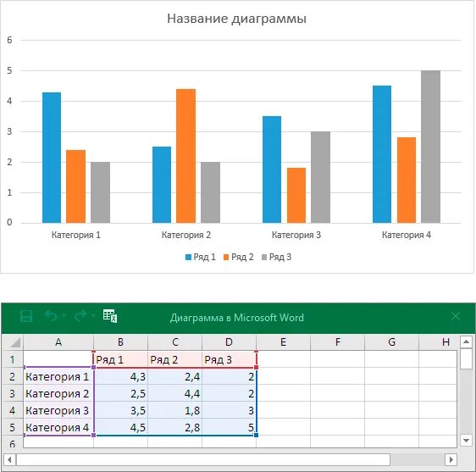Select row 1 header
This screenshot has width=476, height=472.
(13, 359)
